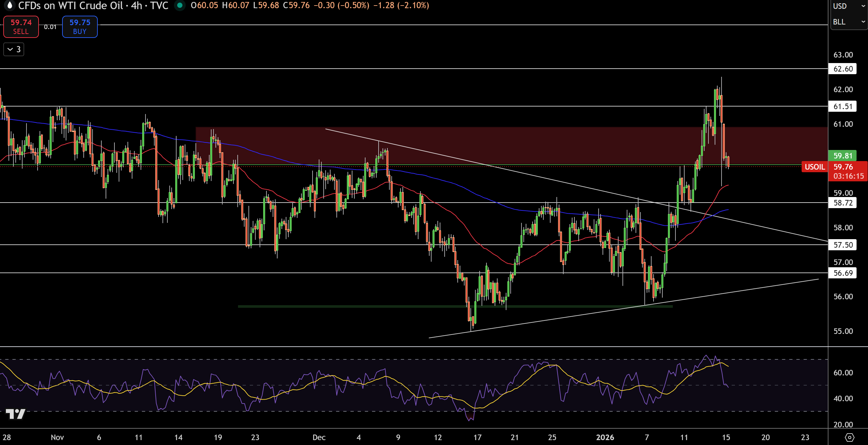Viewport: 868px width, 445px height.
Task: Click the TradingView logo
Action: (15, 414)
